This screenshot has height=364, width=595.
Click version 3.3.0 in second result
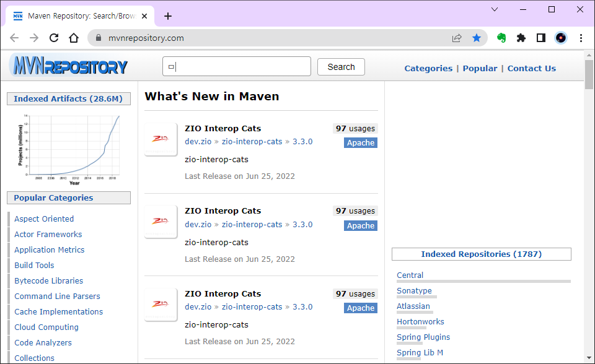(x=302, y=225)
